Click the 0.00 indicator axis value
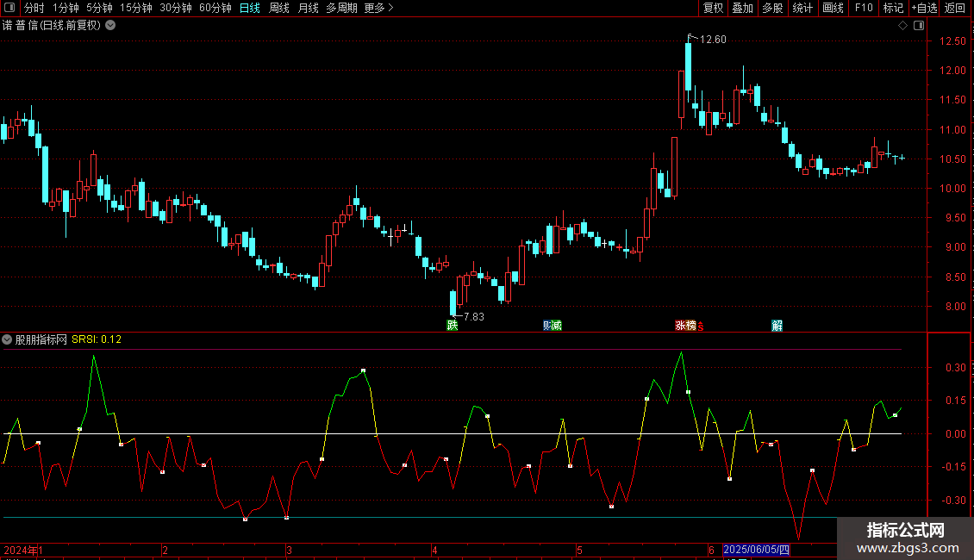This screenshot has height=560, width=974. (955, 434)
